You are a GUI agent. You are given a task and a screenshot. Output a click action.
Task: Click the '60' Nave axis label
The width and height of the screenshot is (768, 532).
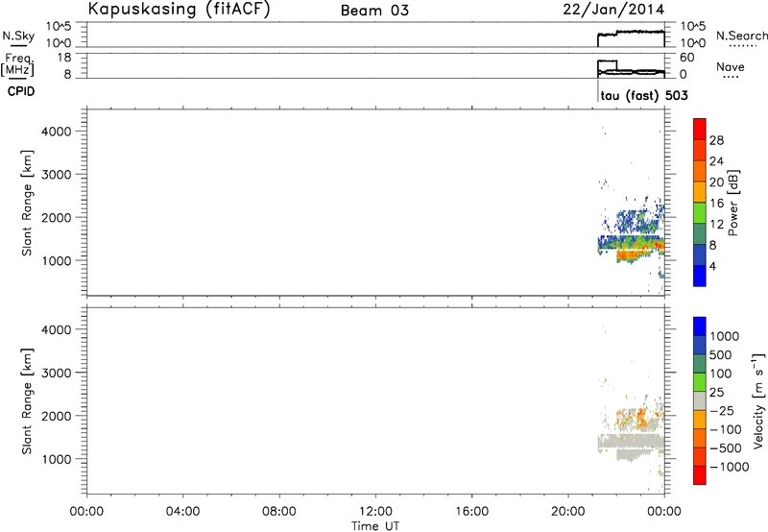687,58
